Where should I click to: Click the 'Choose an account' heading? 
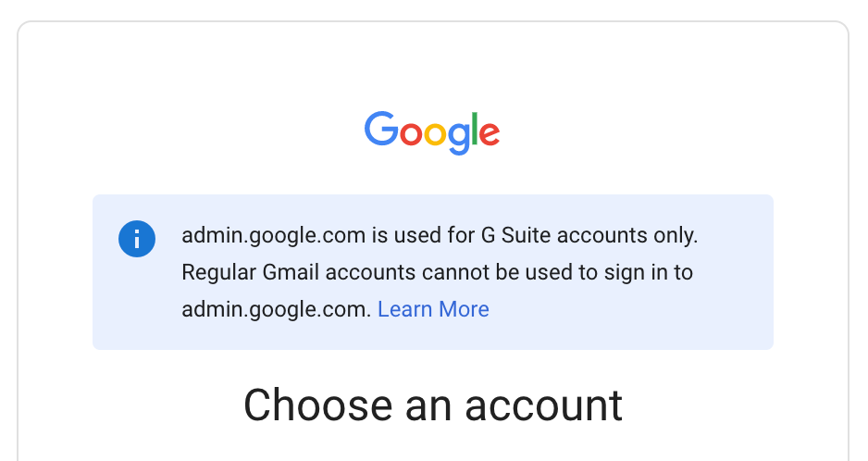click(433, 405)
